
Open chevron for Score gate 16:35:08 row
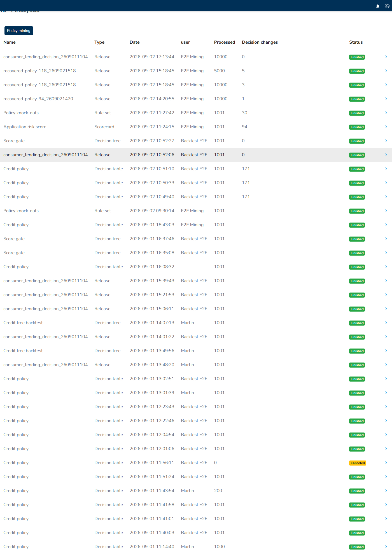[386, 253]
